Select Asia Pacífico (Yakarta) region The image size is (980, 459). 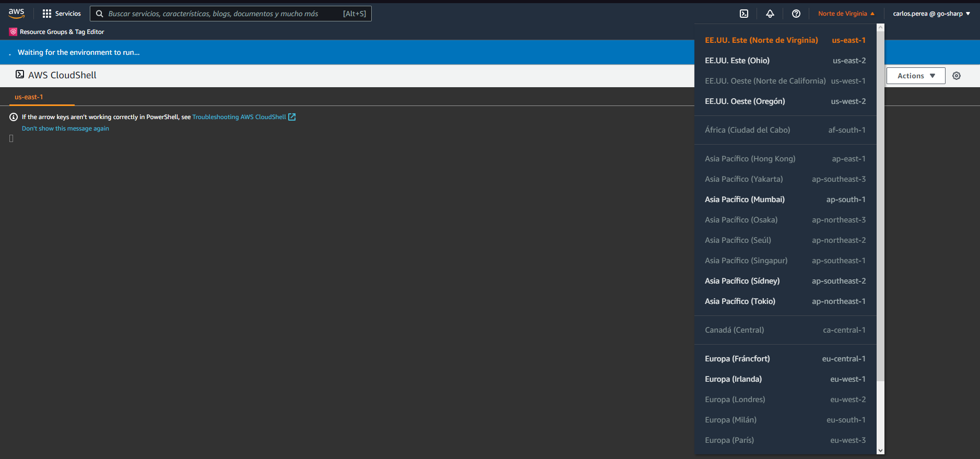(x=785, y=179)
